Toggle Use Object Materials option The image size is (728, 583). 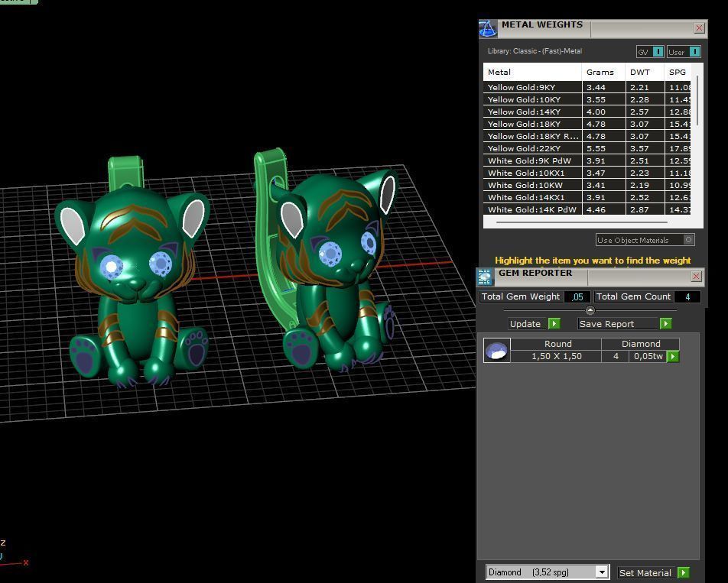(645, 240)
